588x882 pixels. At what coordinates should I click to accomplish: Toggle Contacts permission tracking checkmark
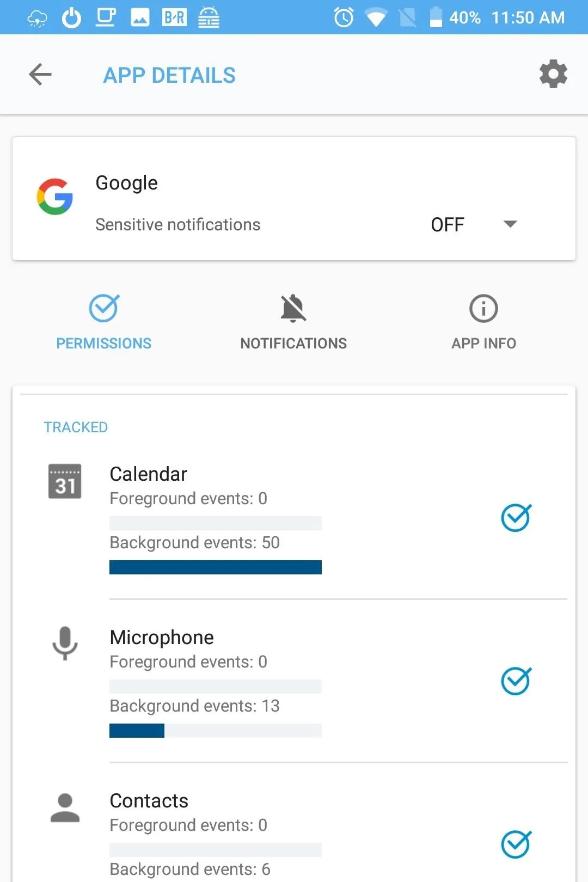click(516, 844)
